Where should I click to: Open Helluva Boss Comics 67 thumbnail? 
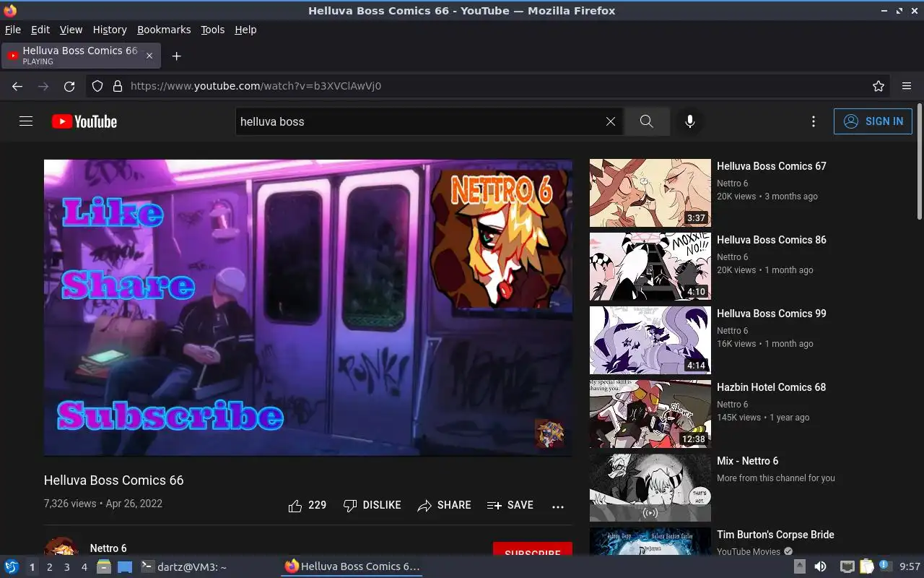click(x=650, y=193)
